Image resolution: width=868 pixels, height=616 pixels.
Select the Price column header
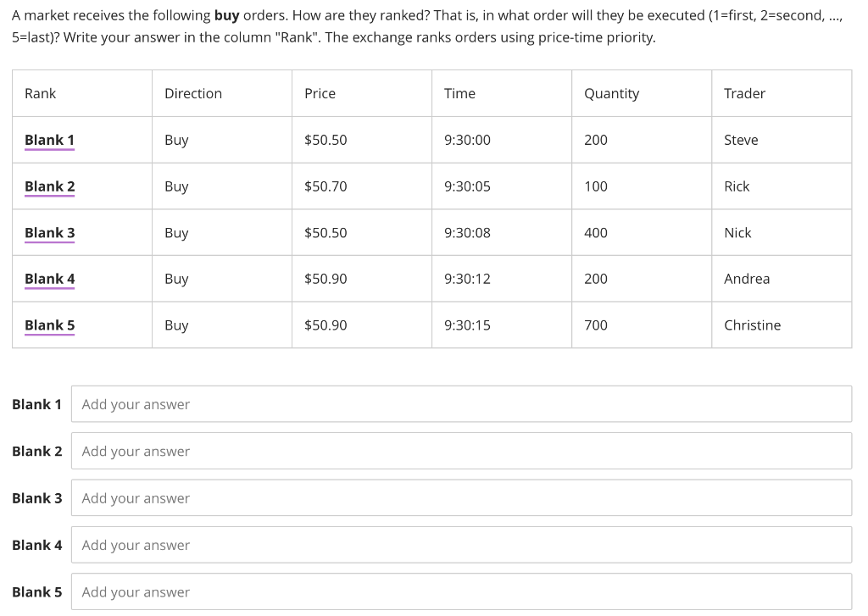coord(320,93)
